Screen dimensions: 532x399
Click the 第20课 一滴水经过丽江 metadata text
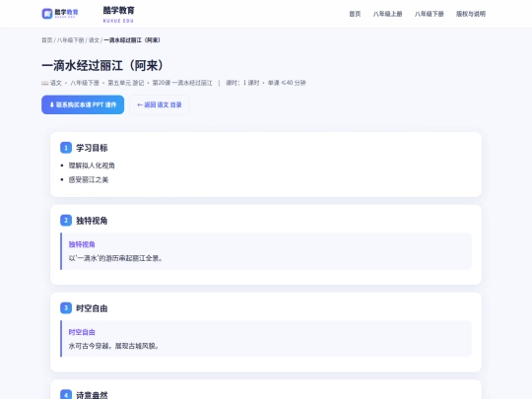click(182, 83)
